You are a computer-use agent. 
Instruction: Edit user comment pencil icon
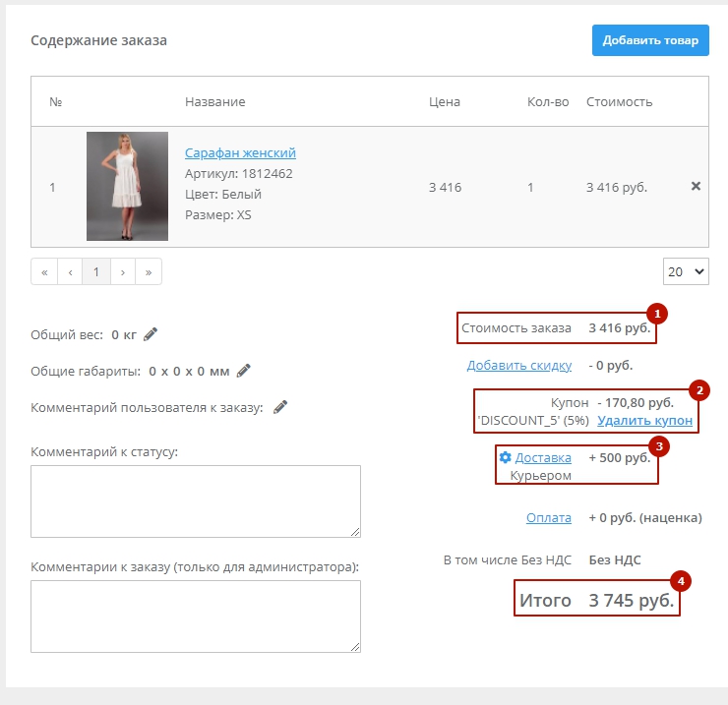tap(280, 407)
